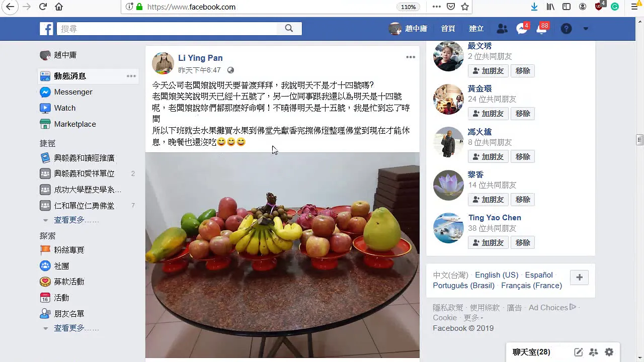Expand 查看更多 under the 捷徑 section
The height and width of the screenshot is (362, 644).
tap(76, 220)
